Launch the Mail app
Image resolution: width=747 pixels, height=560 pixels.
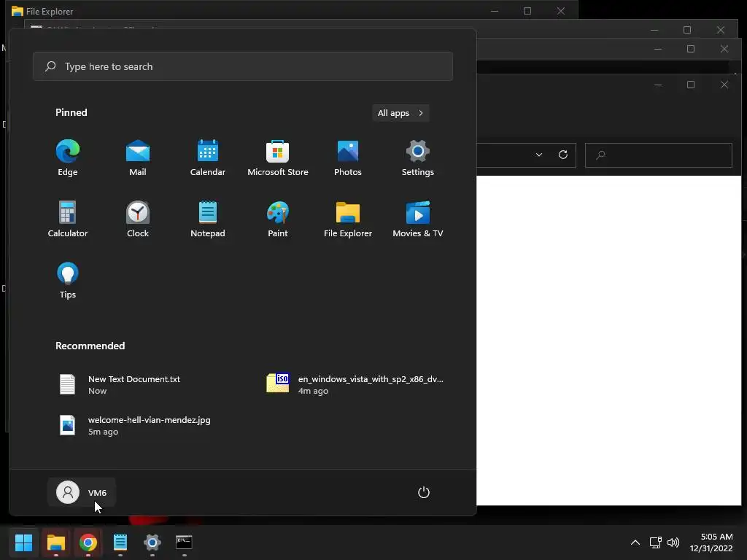coord(138,158)
